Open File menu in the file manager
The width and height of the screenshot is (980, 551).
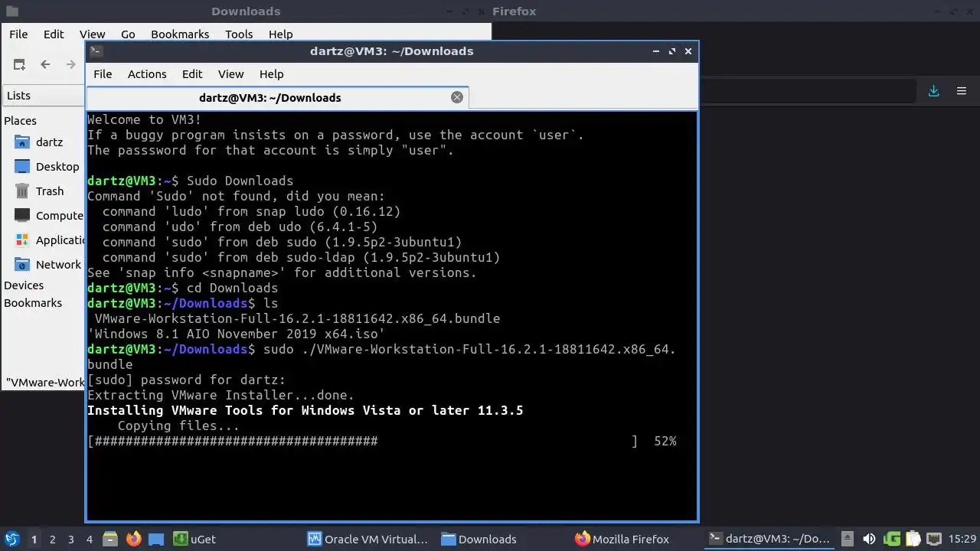point(18,34)
